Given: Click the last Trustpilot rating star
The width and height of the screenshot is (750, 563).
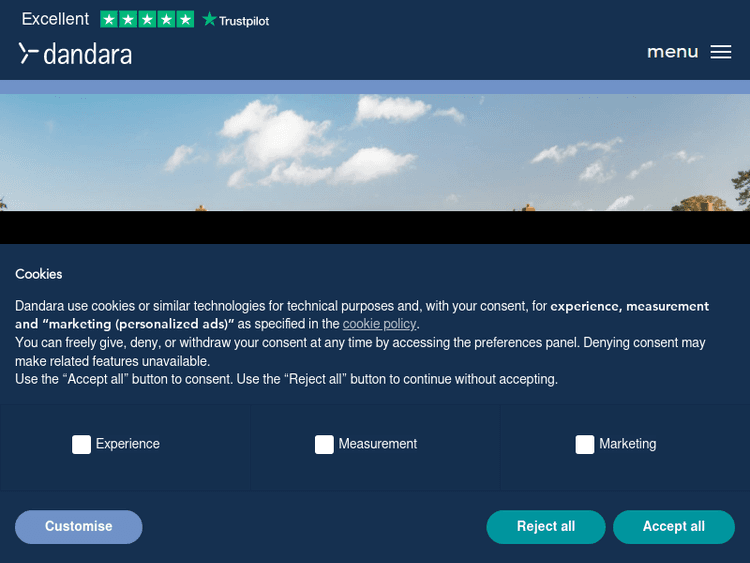Looking at the screenshot, I should pyautogui.click(x=185, y=19).
